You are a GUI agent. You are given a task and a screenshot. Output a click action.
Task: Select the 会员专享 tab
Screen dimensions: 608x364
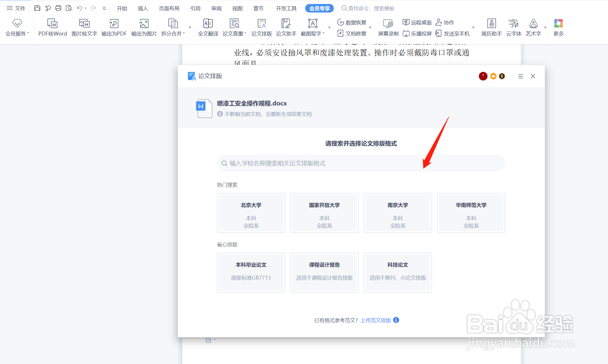coord(319,8)
